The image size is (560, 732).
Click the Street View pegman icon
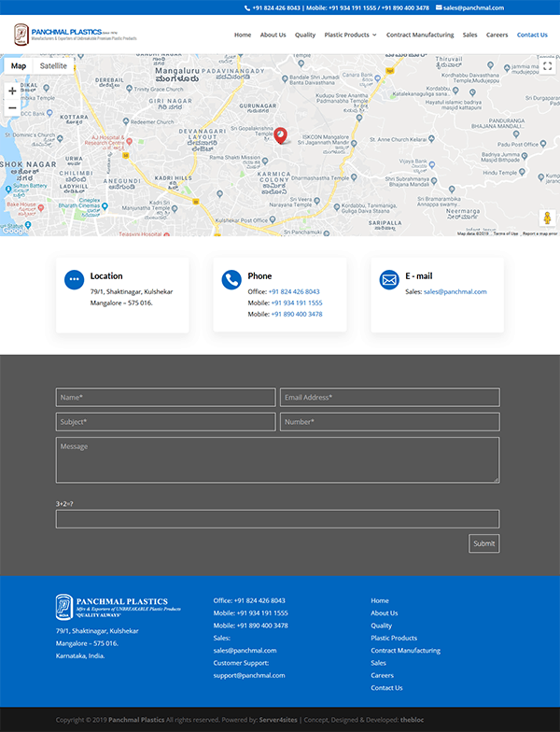click(x=547, y=218)
